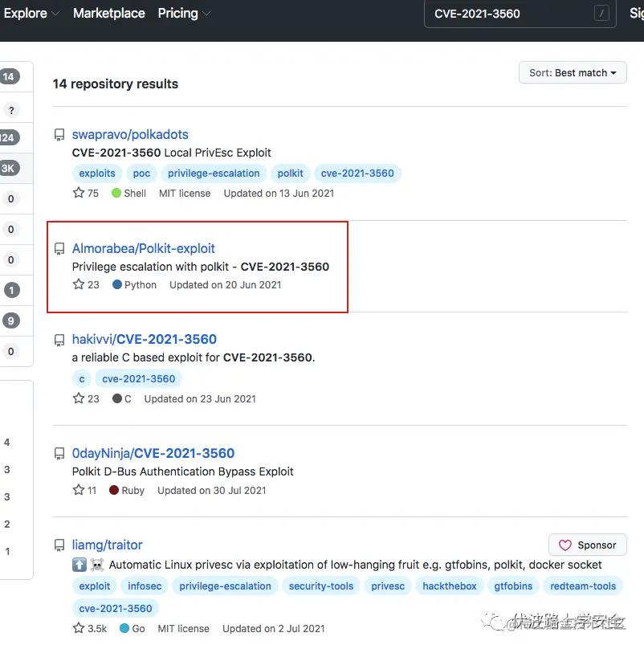The width and height of the screenshot is (644, 649).
Task: Click cve-2021-3560 tag under swapravo/polkadots
Action: 357,173
